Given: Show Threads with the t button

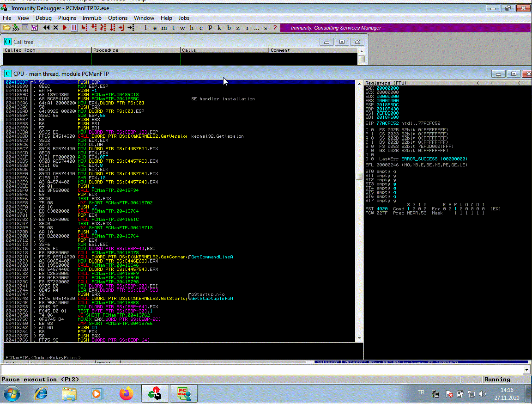Looking at the screenshot, I should [x=173, y=28].
